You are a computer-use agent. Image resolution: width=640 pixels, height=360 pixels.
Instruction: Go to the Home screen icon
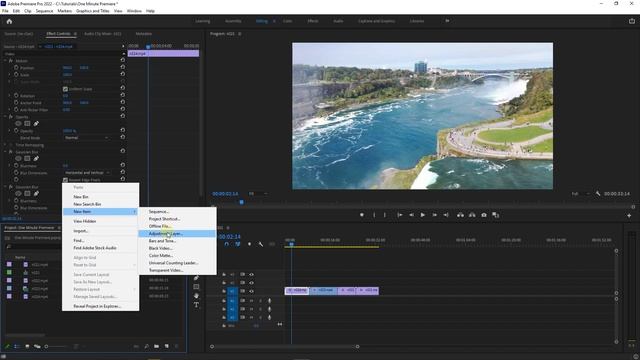tap(9, 21)
